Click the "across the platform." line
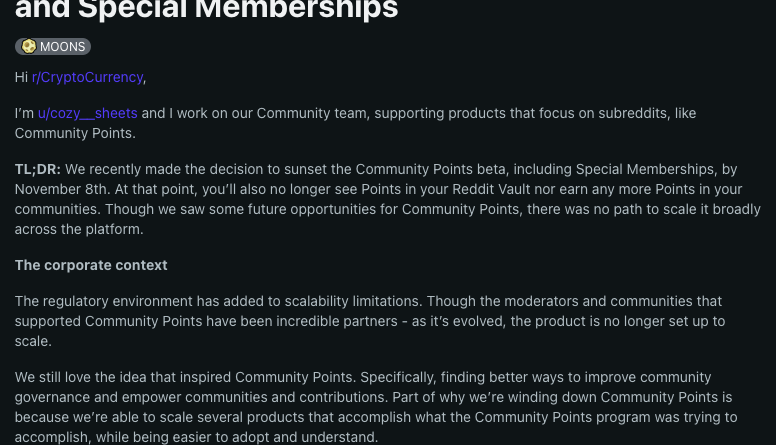 [x=79, y=229]
